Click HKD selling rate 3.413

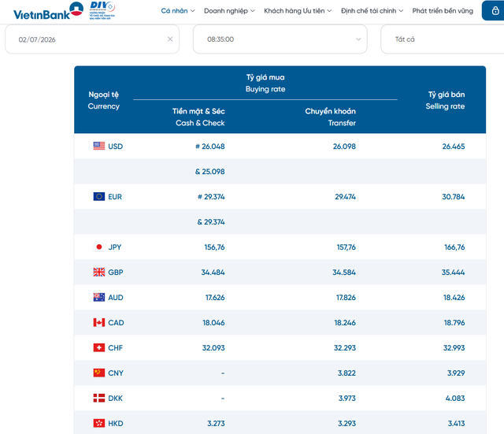coord(457,424)
